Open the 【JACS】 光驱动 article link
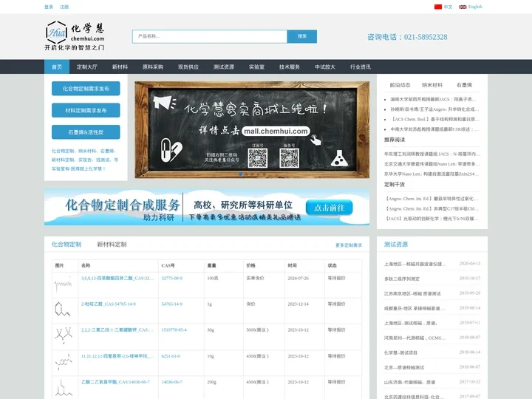The image size is (532, 399). 432,219
